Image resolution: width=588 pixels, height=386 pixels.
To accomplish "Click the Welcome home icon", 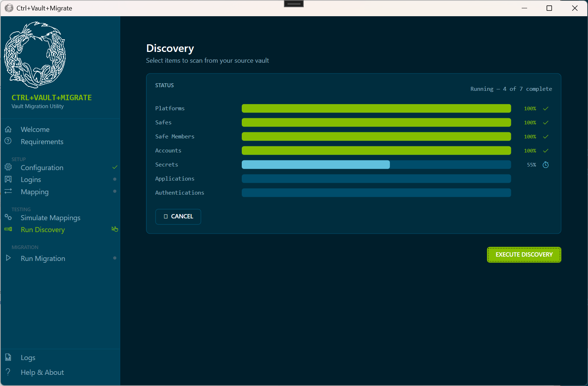I will 8,129.
